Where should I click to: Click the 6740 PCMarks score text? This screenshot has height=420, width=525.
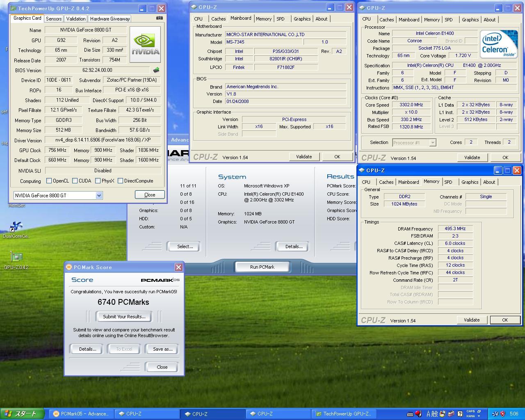coord(123,302)
